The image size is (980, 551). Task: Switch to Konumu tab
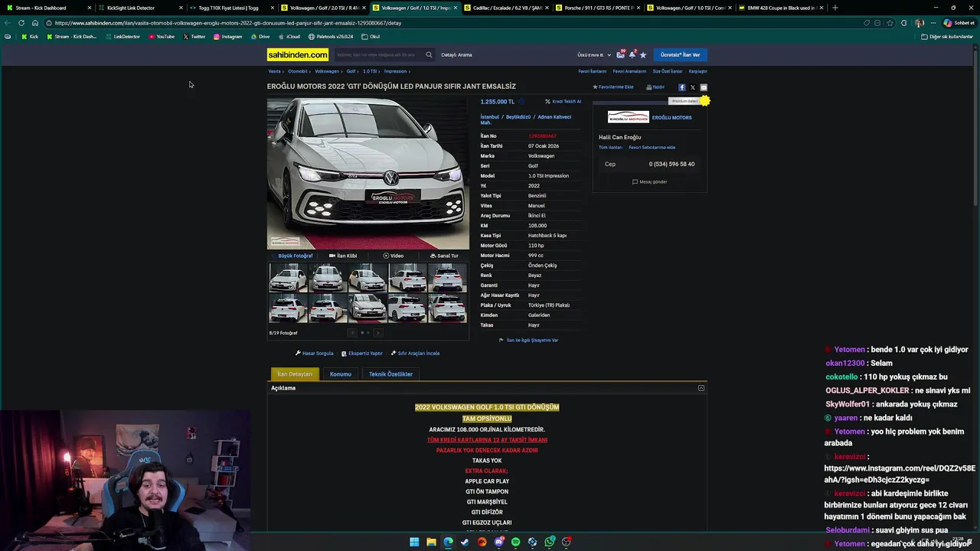point(341,374)
